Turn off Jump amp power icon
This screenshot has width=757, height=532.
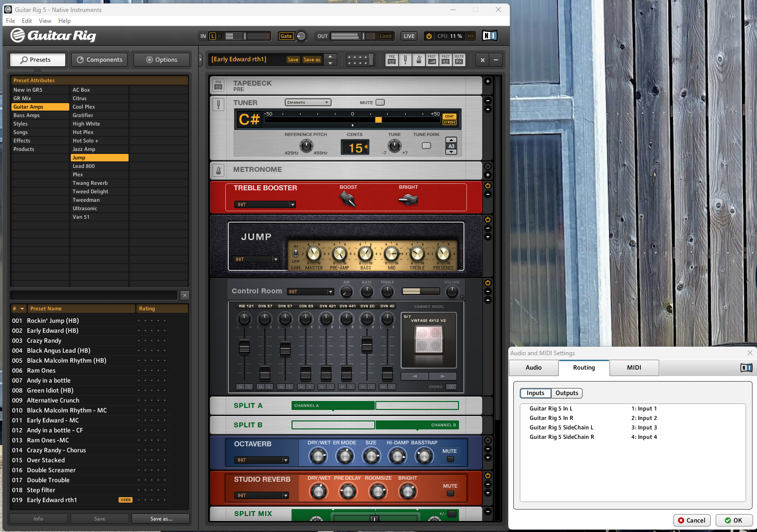tap(488, 220)
